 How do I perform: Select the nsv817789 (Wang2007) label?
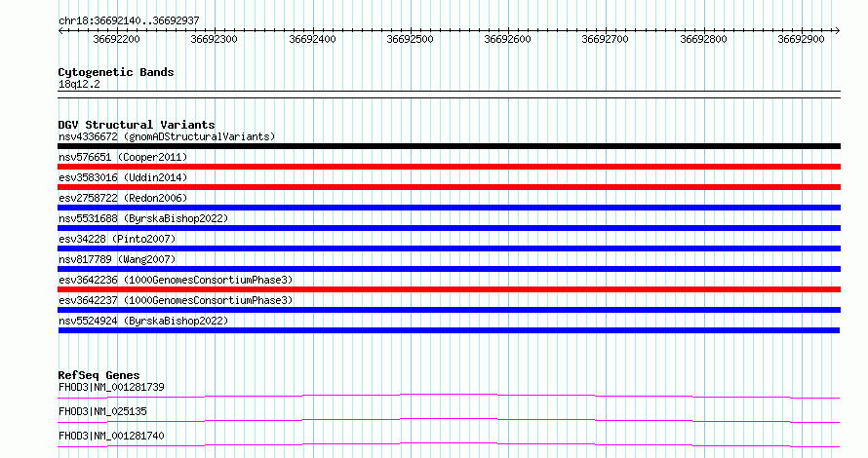tap(117, 259)
